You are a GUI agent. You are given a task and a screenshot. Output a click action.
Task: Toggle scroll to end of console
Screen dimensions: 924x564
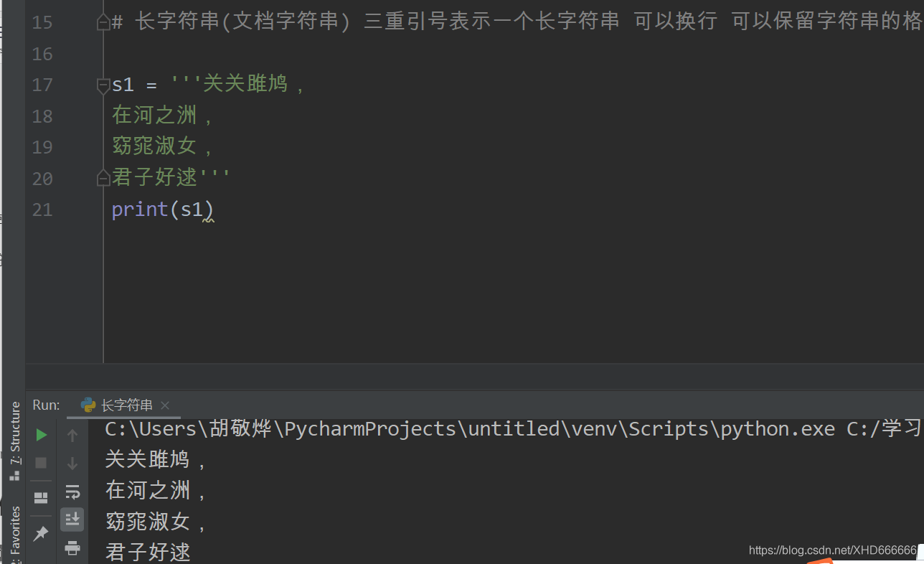coord(72,520)
